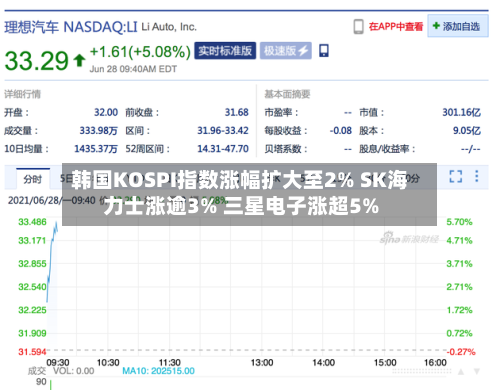
Task: Select the 分时 chart tab
Action: 33,179
